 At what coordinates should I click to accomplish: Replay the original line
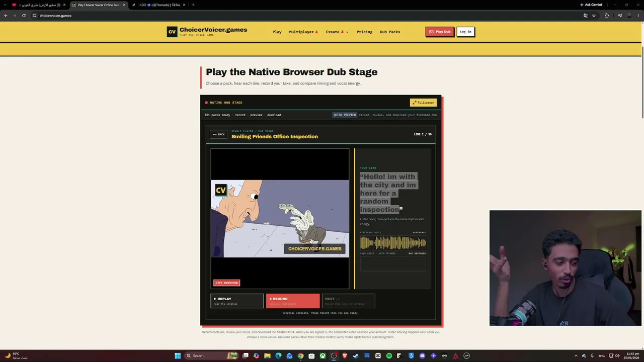237,301
